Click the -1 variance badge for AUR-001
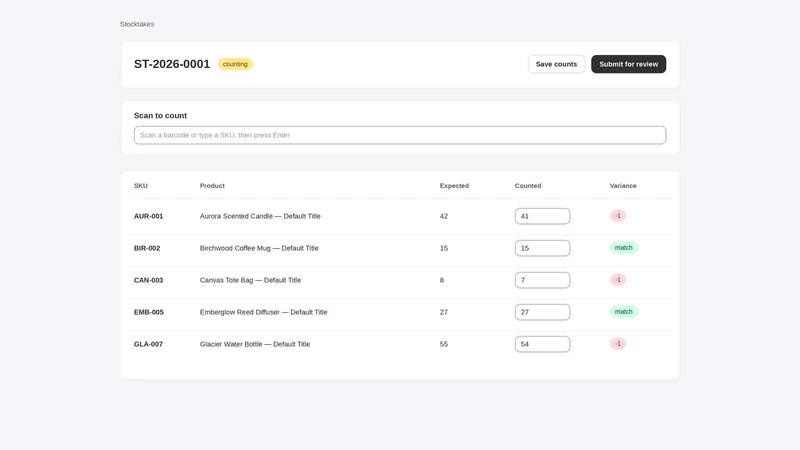The image size is (800, 450). 618,216
